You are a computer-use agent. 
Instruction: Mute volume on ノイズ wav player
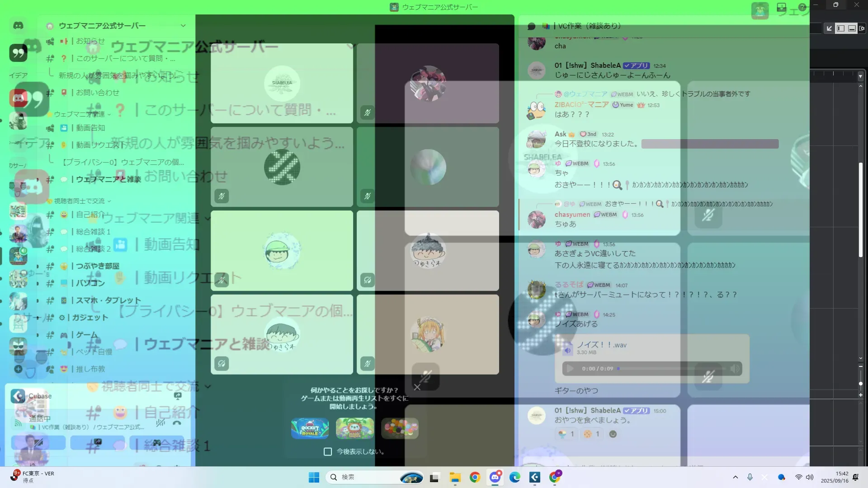click(735, 369)
